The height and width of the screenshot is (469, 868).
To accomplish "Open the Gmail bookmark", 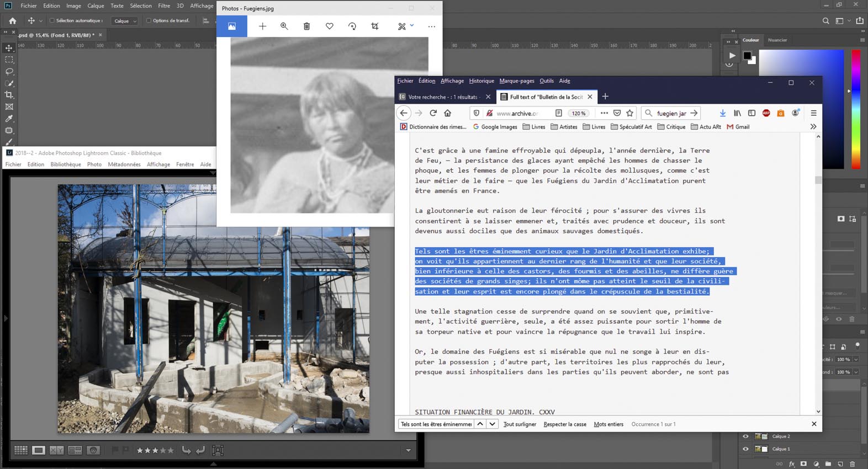I will 738,127.
